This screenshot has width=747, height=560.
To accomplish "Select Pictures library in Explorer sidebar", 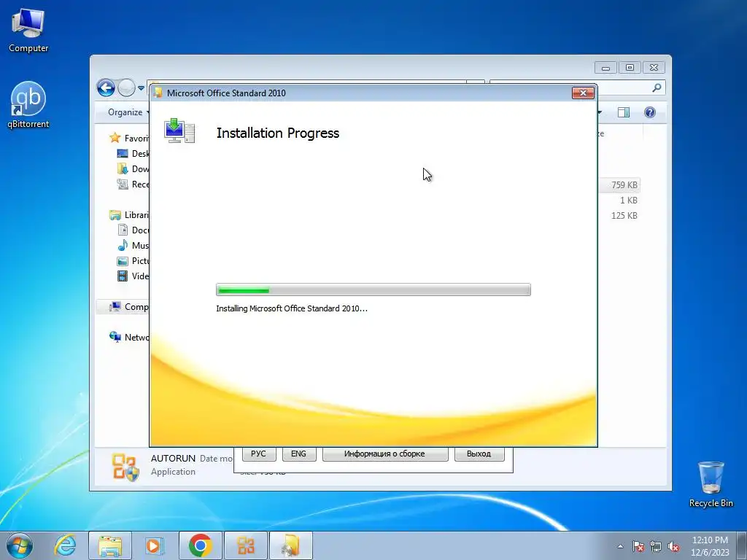I will coord(133,260).
